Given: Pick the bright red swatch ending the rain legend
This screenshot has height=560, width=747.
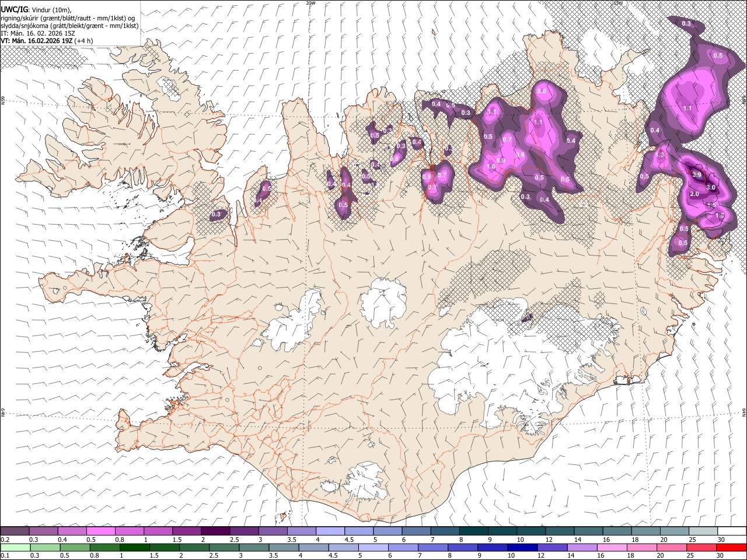Looking at the screenshot, I should coord(731,547).
